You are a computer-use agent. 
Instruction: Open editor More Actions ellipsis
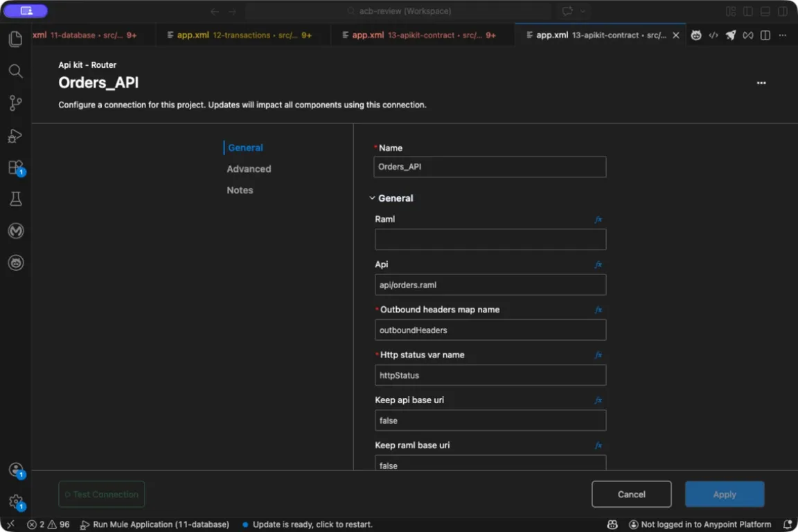point(782,35)
